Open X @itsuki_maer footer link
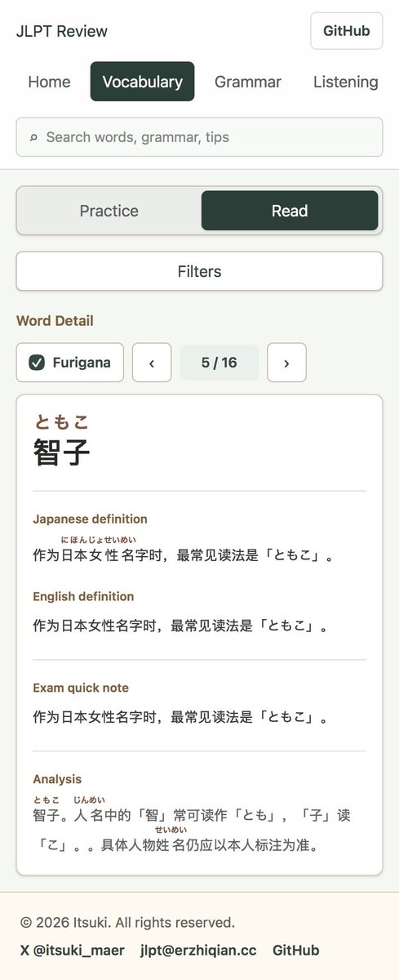Viewport: 399px width, 980px height. point(73,951)
